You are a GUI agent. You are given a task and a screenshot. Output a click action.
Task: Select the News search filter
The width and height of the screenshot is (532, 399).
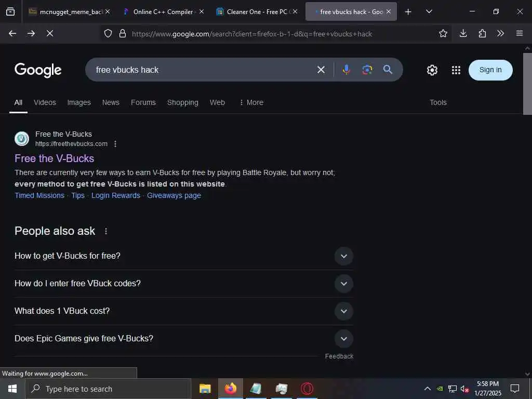click(111, 102)
